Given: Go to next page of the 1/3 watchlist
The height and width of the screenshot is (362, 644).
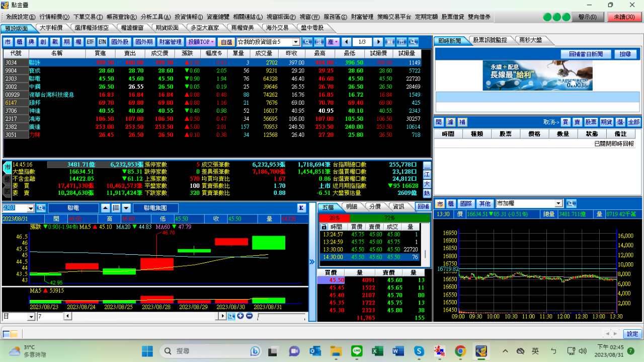Looking at the screenshot, I should 378,42.
